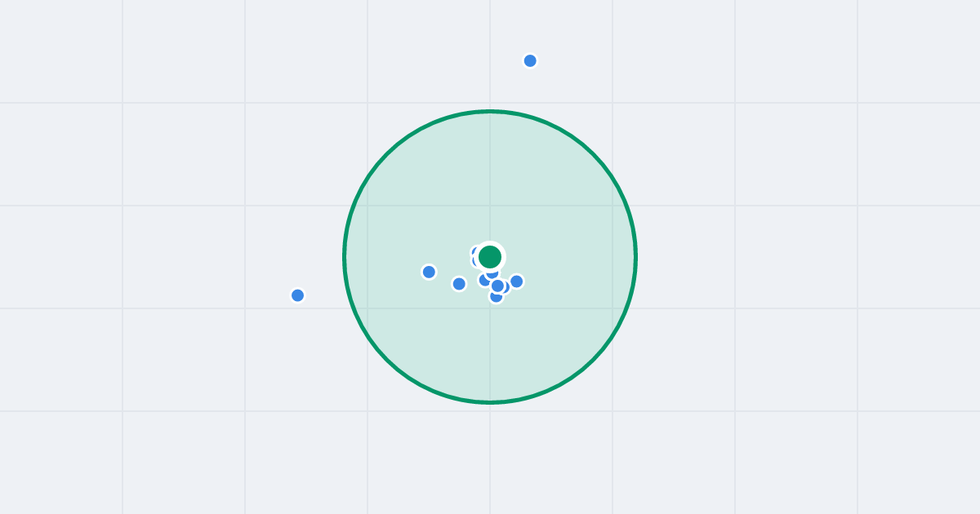The image size is (980, 514).
Task: Click the large green center marker
Action: pos(489,257)
